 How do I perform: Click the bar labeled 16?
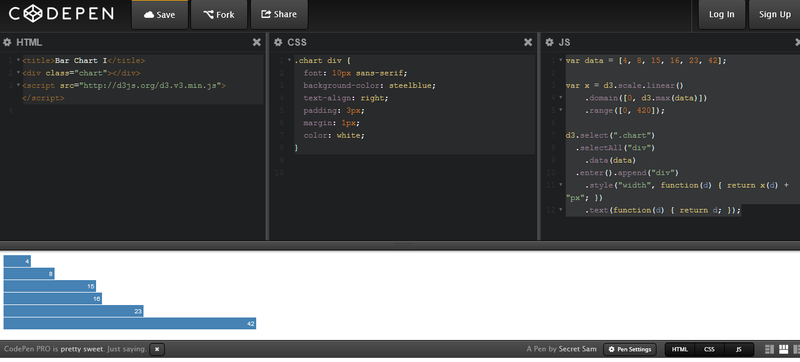53,299
